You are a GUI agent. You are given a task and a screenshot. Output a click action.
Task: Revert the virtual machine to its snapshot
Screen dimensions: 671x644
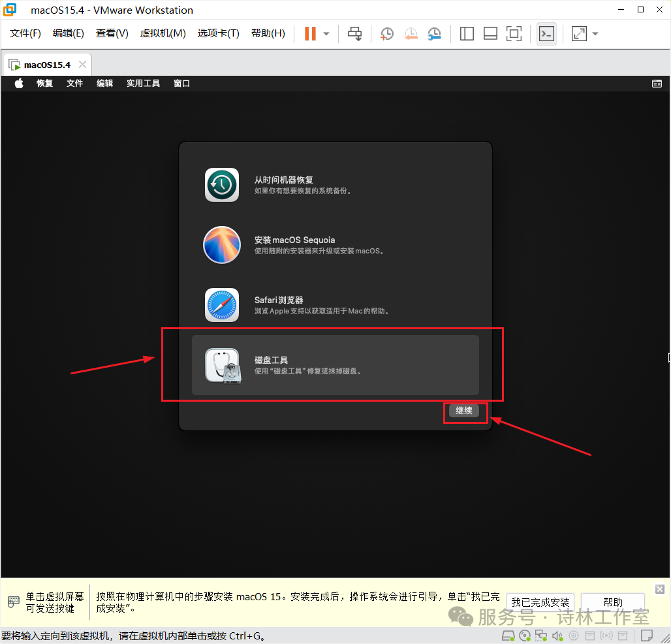tap(411, 33)
